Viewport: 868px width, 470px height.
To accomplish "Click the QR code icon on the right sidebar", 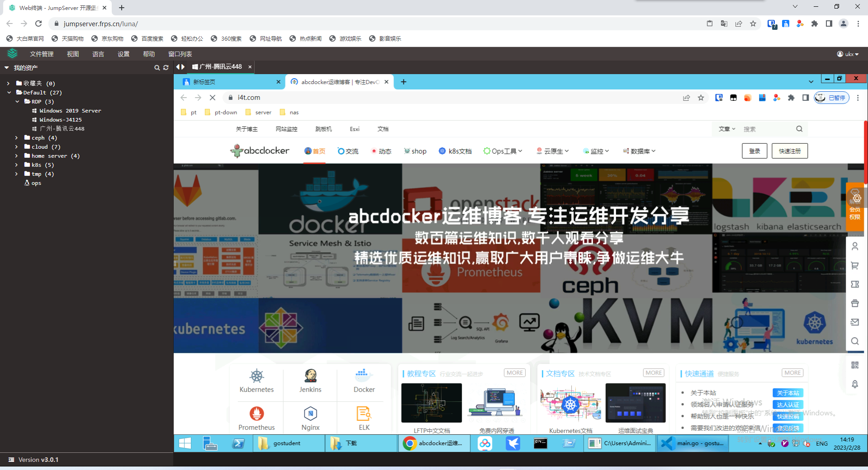I will point(855,365).
